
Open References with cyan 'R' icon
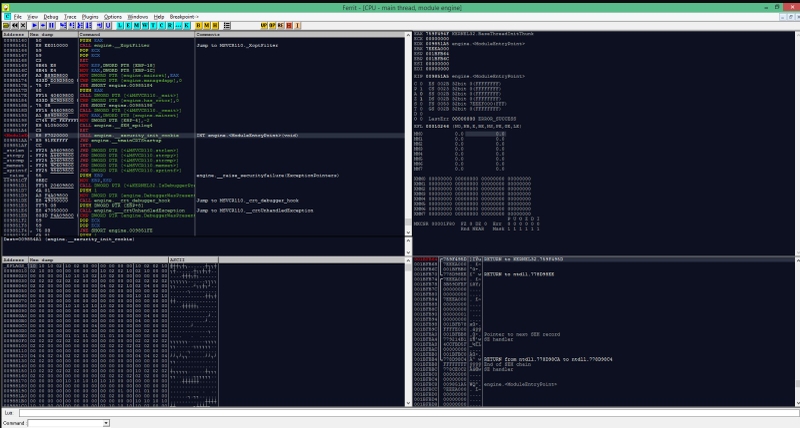pyautogui.click(x=170, y=26)
